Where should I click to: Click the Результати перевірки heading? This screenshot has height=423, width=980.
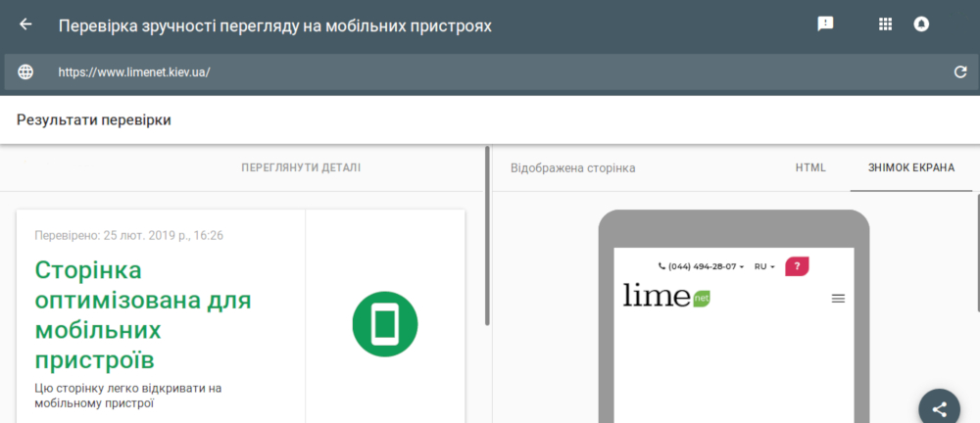94,120
